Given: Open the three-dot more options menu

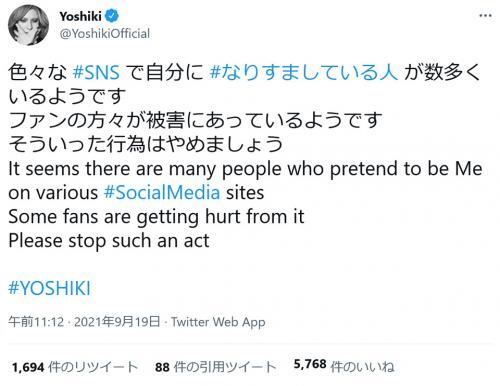Looking at the screenshot, I should [x=485, y=16].
